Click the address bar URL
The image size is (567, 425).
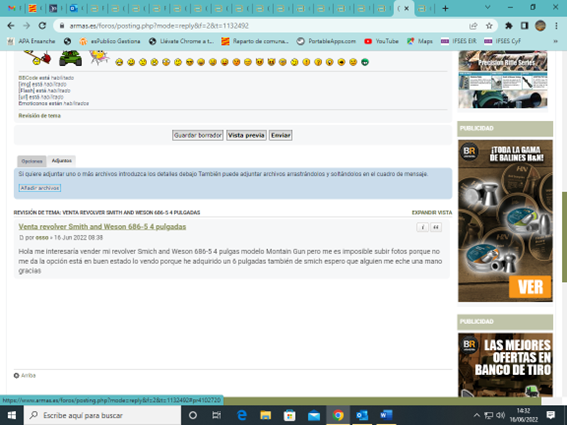pyautogui.click(x=159, y=26)
